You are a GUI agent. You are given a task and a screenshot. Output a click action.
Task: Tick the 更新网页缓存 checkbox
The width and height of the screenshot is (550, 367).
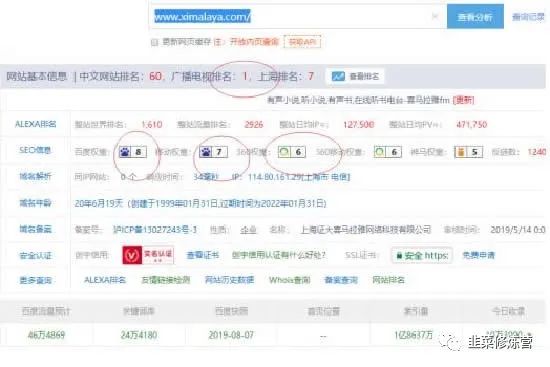coord(154,42)
